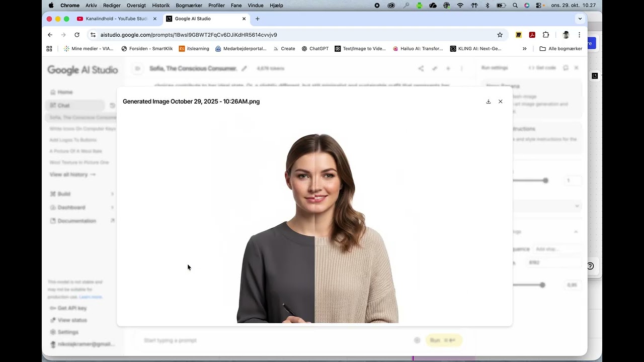Open a new browser tab
Image resolution: width=644 pixels, height=362 pixels.
(x=258, y=19)
